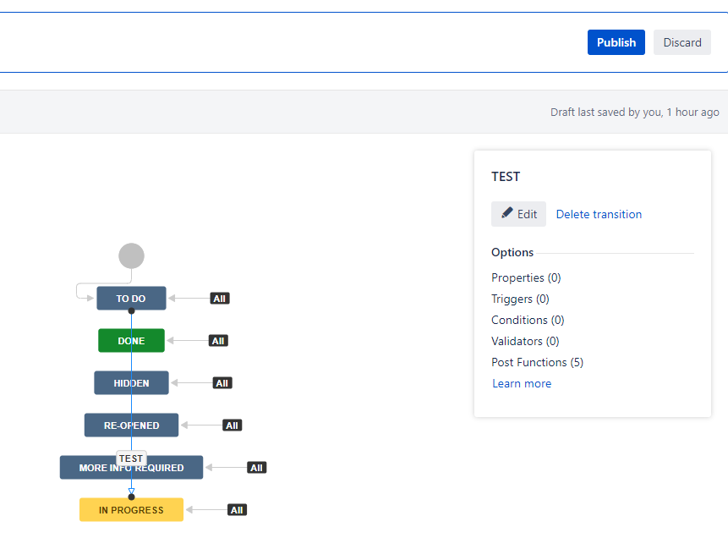Open Delete transition for TEST
The width and height of the screenshot is (728, 560).
point(599,213)
